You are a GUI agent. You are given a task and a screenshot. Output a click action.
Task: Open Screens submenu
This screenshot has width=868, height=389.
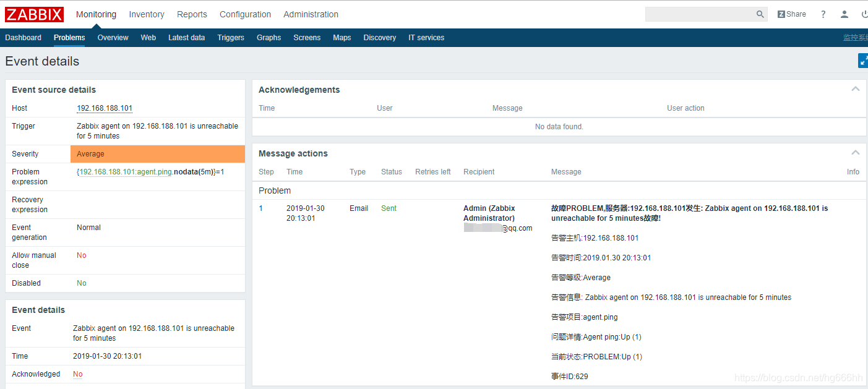pos(307,38)
